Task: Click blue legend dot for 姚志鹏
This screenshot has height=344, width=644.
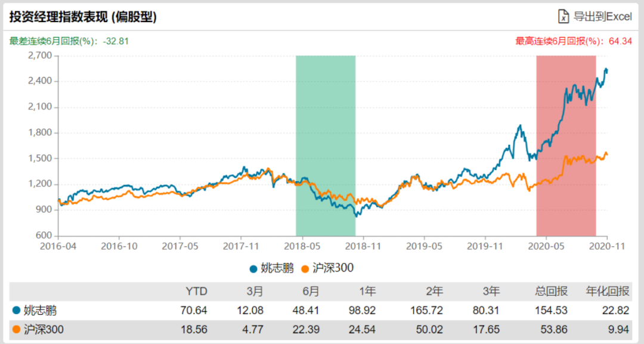Action: 253,269
